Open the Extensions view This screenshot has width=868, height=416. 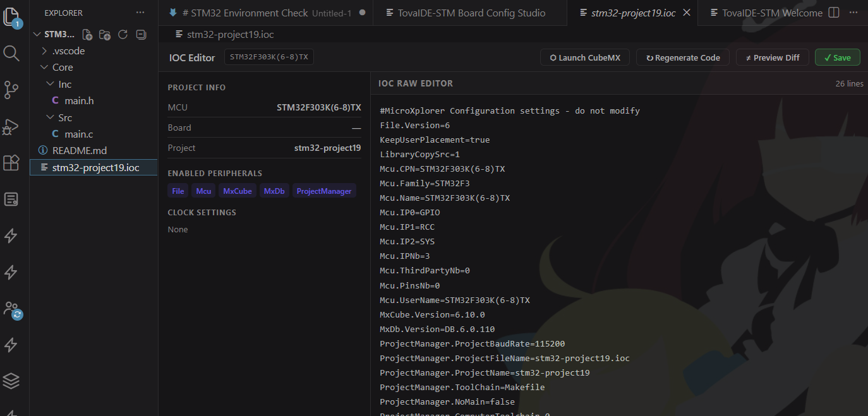[x=11, y=163]
